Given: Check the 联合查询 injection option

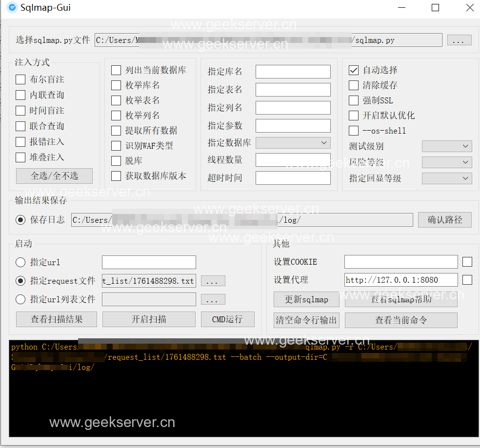Looking at the screenshot, I should coord(20,126).
